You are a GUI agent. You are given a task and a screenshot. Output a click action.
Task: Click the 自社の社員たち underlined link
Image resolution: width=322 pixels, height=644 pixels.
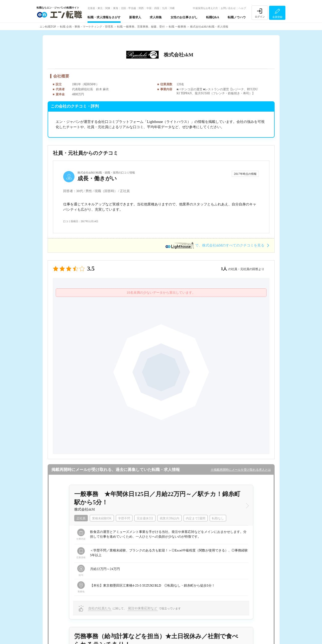pyautogui.click(x=100, y=608)
